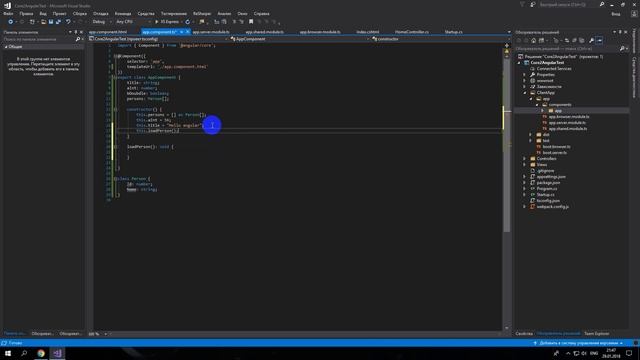Click the browser refresh toolbar icon
Screen dimensions: 640x360
click(188, 22)
